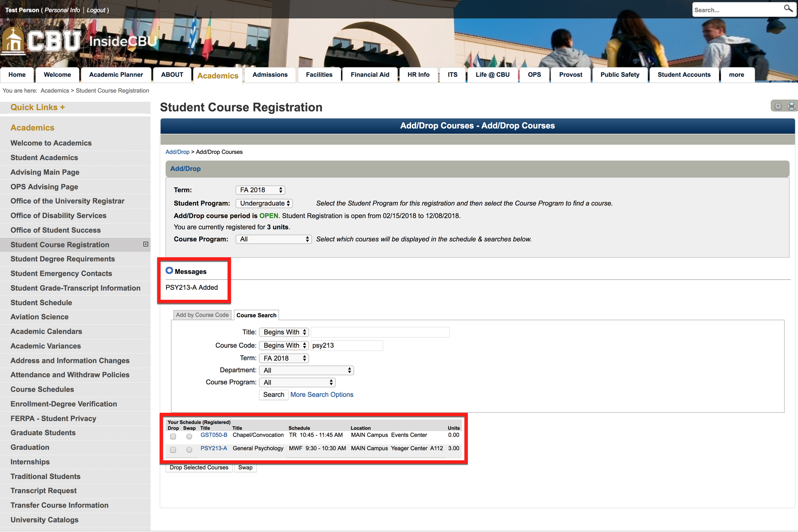Click the Drop Selected Courses button

click(199, 467)
